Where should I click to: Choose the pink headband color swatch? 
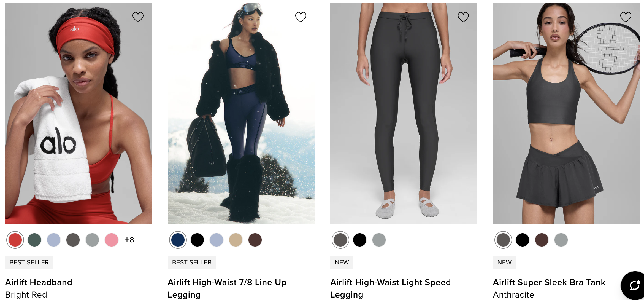click(112, 240)
